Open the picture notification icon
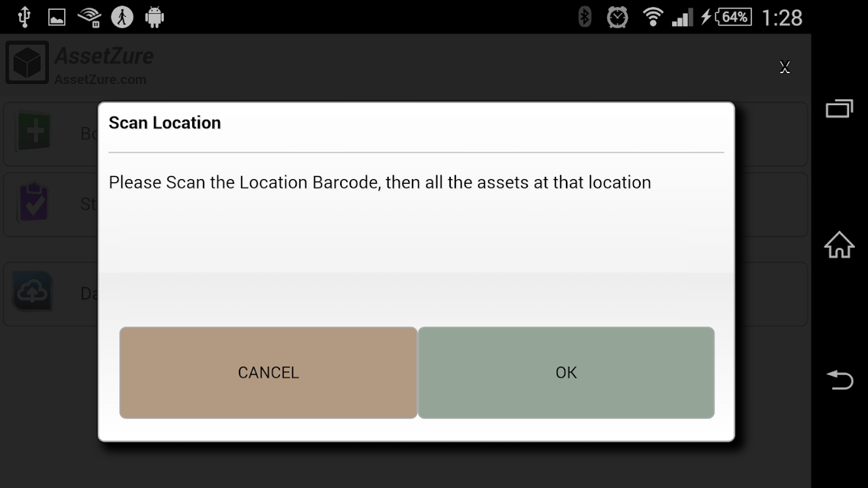The image size is (868, 488). 56,17
